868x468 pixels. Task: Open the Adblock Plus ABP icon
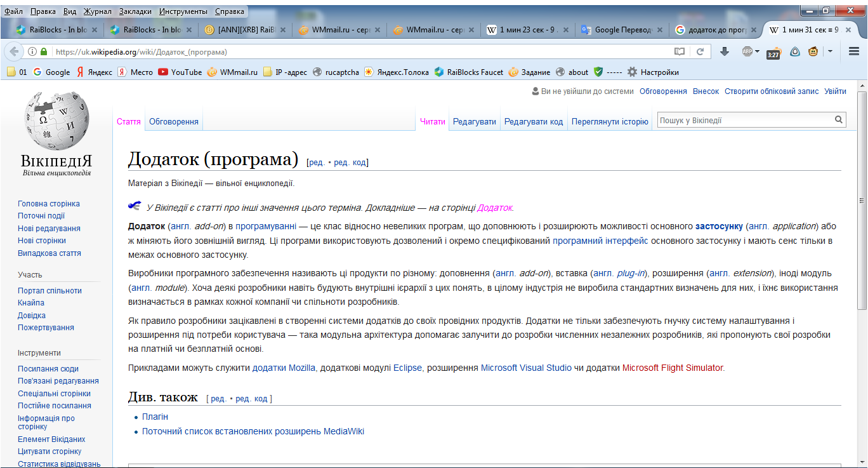[747, 52]
